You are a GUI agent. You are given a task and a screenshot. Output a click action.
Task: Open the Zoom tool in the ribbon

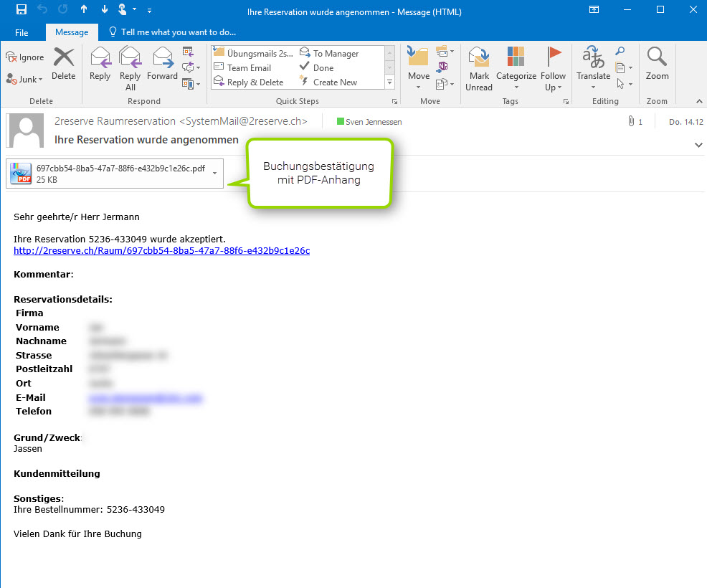[657, 65]
